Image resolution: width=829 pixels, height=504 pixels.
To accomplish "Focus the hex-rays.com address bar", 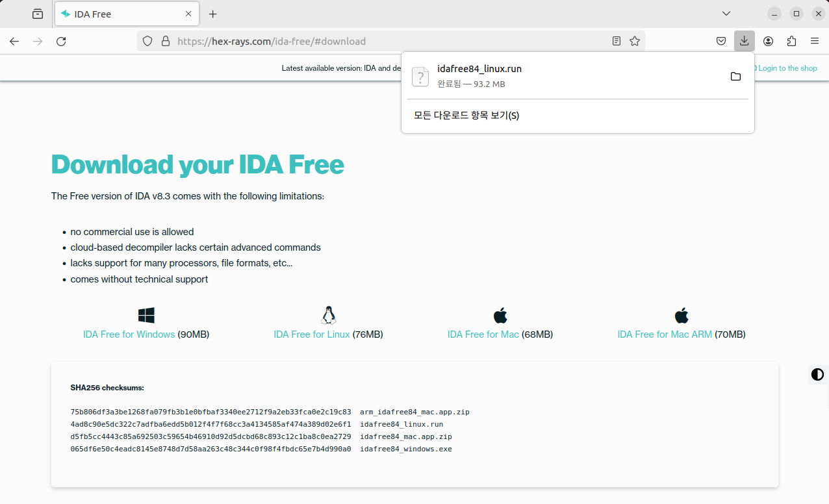I will click(x=390, y=41).
